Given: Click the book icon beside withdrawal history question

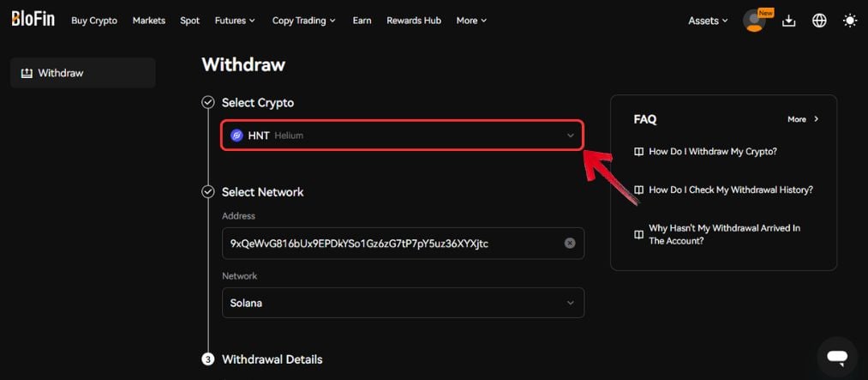Looking at the screenshot, I should pyautogui.click(x=638, y=190).
